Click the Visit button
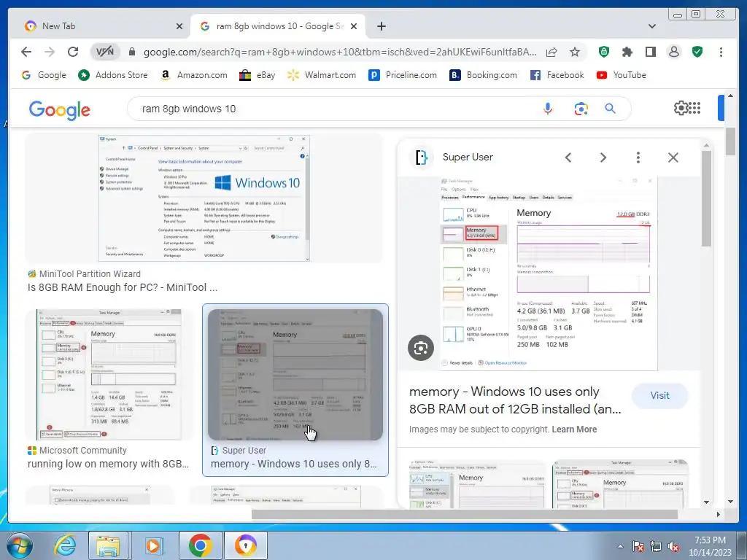 659,395
